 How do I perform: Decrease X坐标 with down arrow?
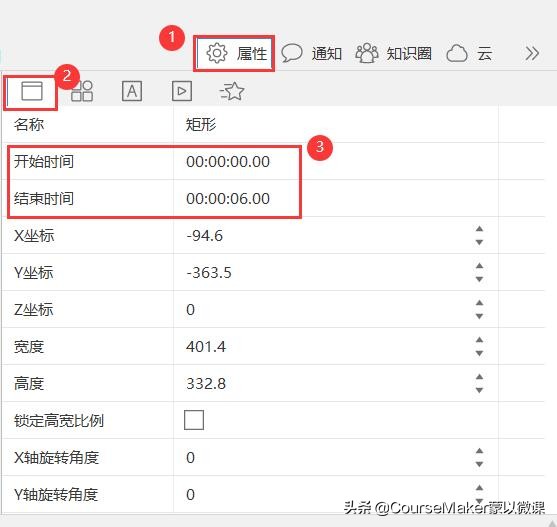479,242
